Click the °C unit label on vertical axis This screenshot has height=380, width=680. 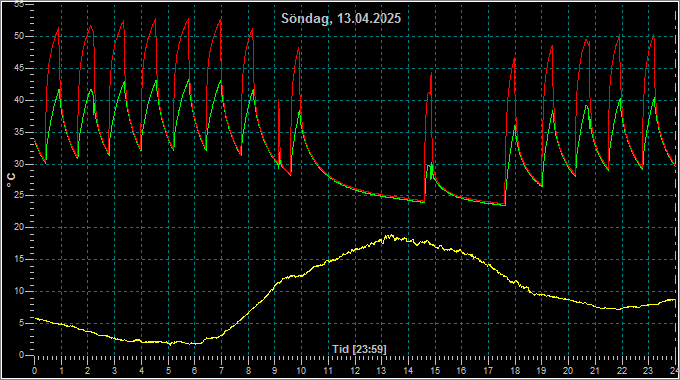click(11, 180)
